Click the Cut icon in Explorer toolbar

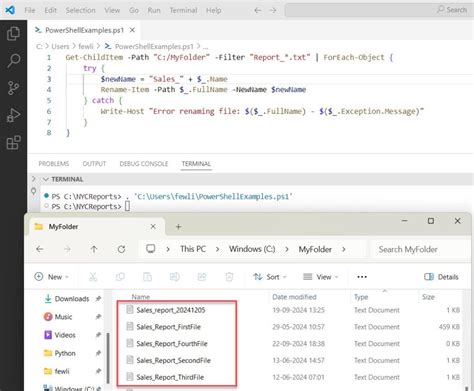pyautogui.click(x=93, y=277)
